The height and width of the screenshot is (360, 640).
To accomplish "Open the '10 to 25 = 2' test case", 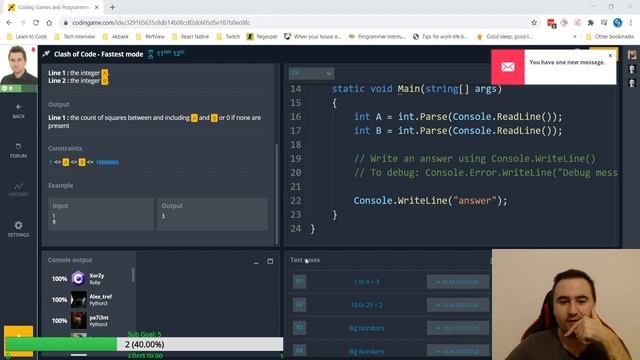I will click(x=366, y=305).
